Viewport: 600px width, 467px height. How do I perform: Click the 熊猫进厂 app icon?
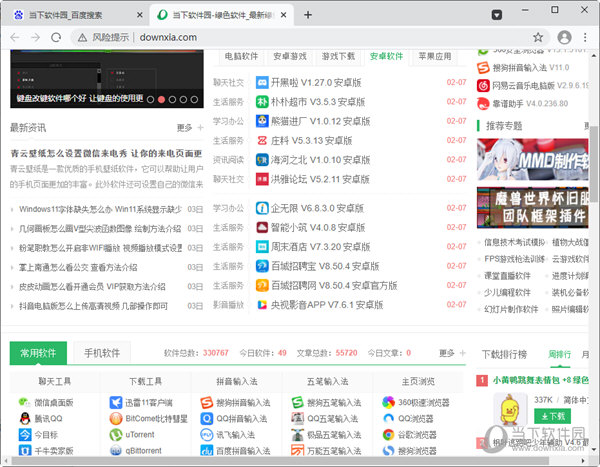262,121
